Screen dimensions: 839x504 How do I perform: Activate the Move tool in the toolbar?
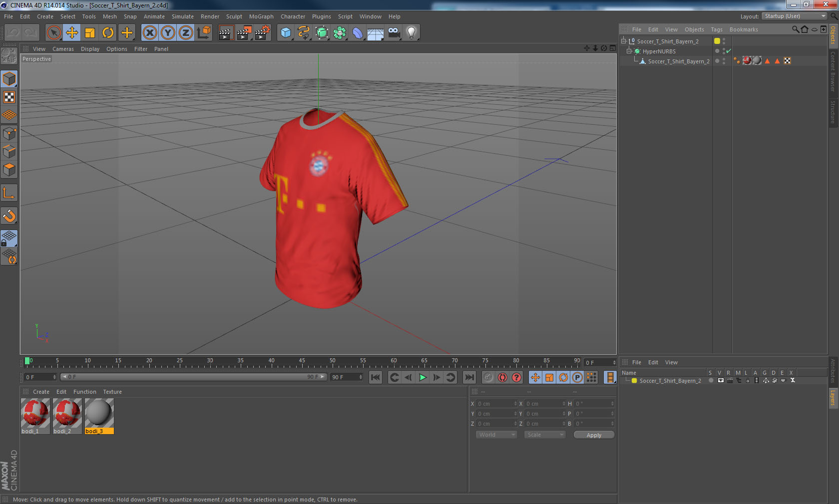coord(72,33)
